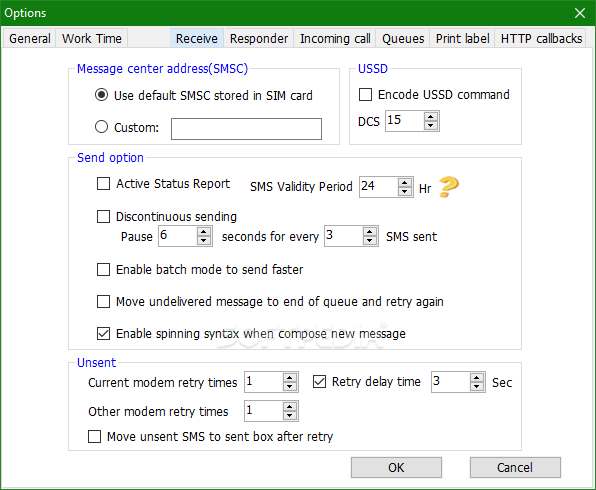This screenshot has width=596, height=490.
Task: Decrease SMS Validity Period hours
Action: [x=404, y=192]
